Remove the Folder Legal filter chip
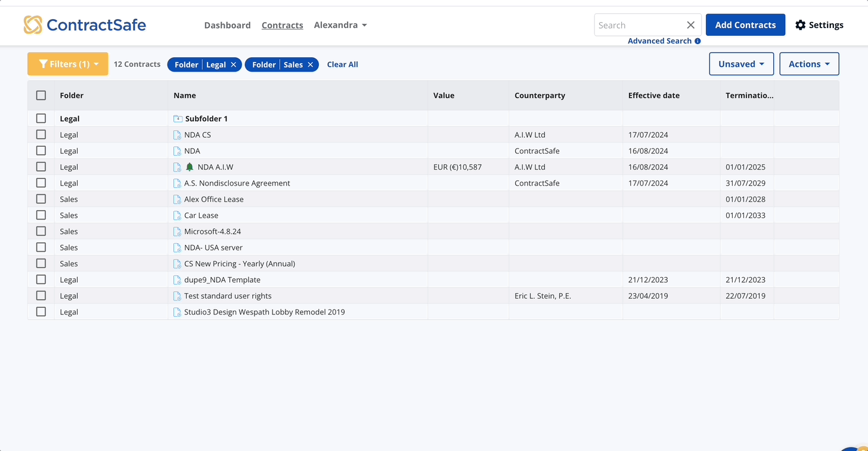The height and width of the screenshot is (451, 868). [x=234, y=64]
